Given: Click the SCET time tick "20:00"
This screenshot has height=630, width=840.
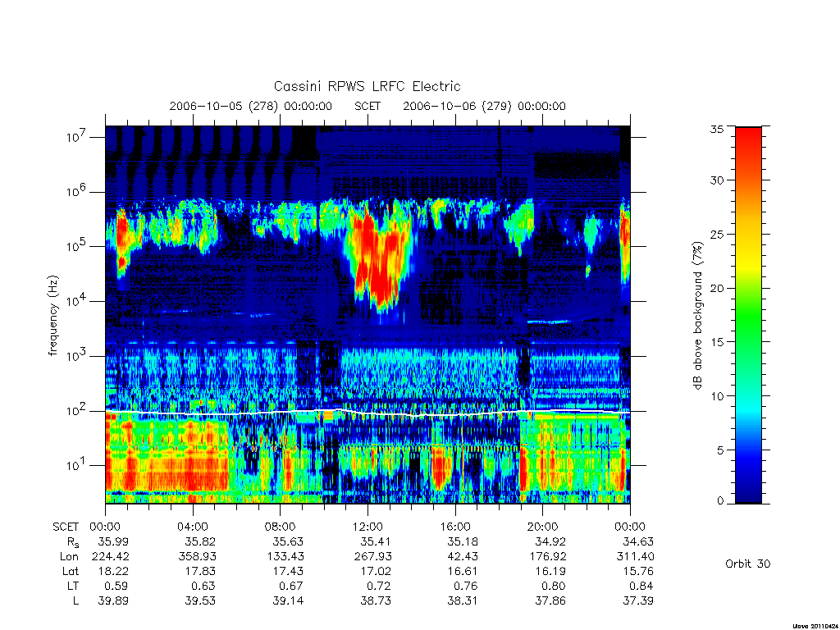Looking at the screenshot, I should coord(543,527).
